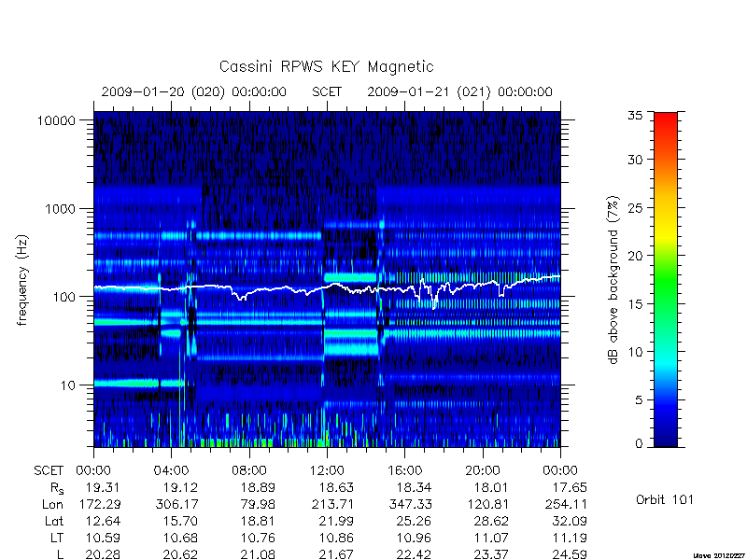Click the L value '21.08'
This screenshot has height=560, width=747.
pyautogui.click(x=258, y=554)
